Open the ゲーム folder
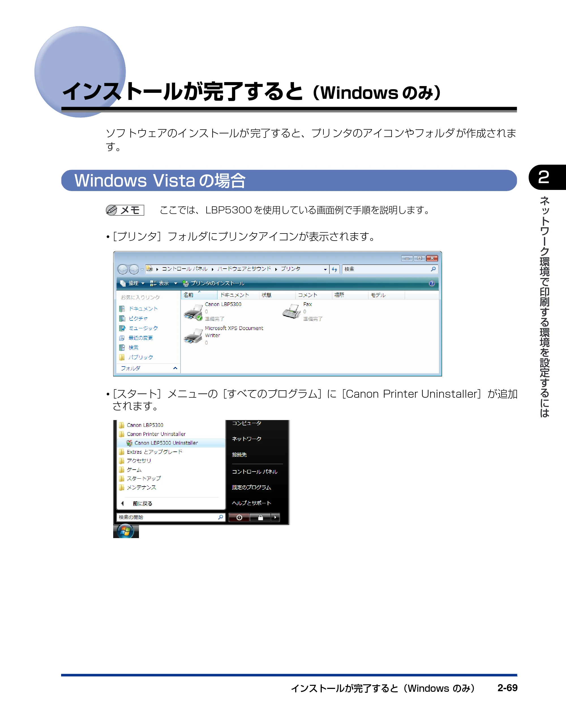The height and width of the screenshot is (728, 566). [130, 469]
